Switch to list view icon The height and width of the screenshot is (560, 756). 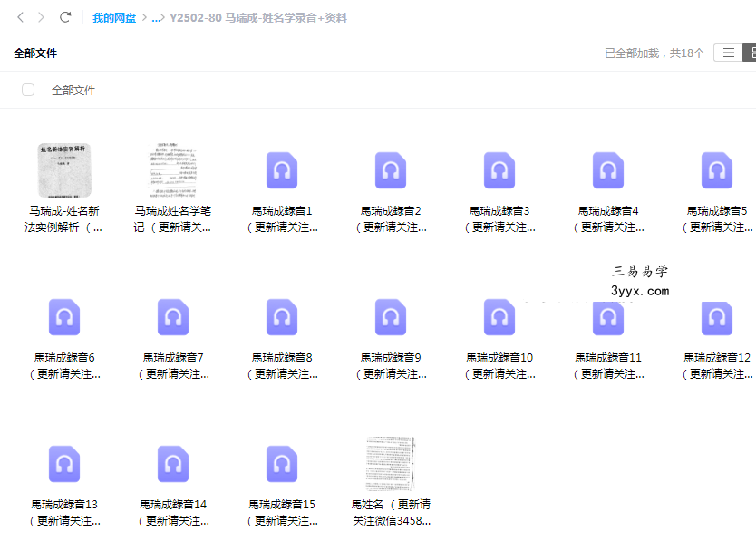[729, 53]
